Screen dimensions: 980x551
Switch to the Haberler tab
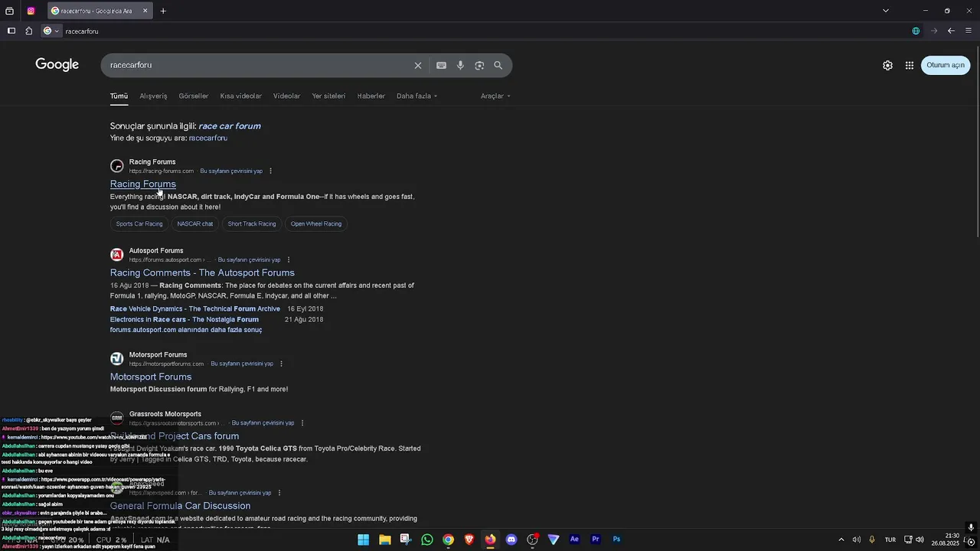(x=371, y=96)
